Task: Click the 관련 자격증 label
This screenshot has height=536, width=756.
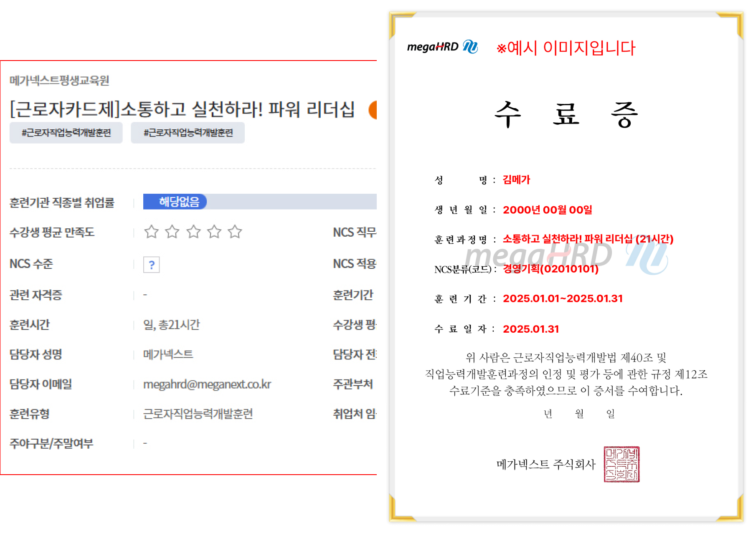Action: pos(36,295)
